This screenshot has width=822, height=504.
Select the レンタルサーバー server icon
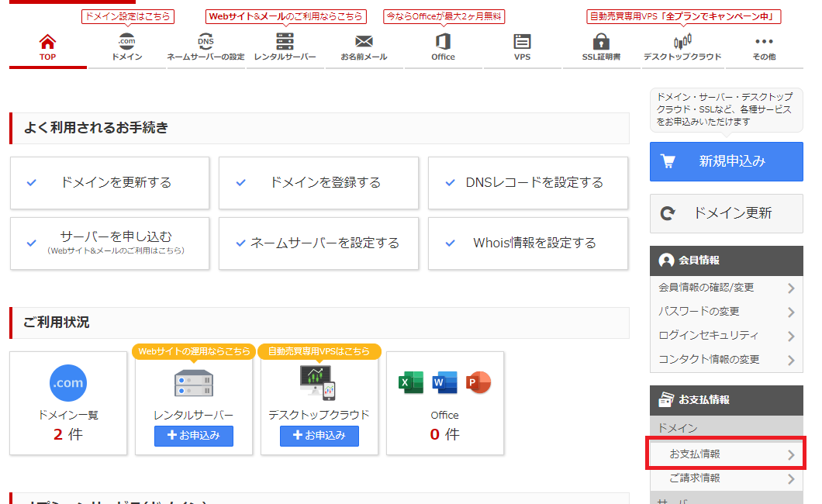pos(285,42)
